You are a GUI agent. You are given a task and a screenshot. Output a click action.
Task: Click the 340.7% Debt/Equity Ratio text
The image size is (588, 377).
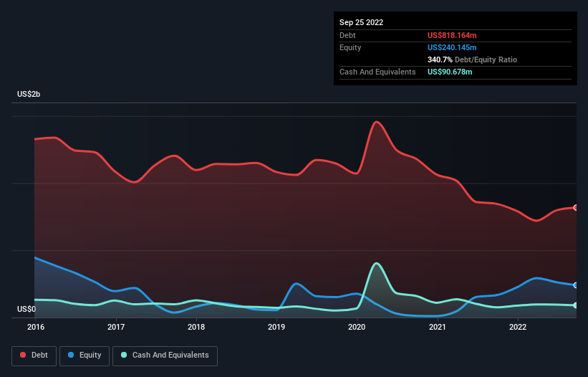click(472, 59)
